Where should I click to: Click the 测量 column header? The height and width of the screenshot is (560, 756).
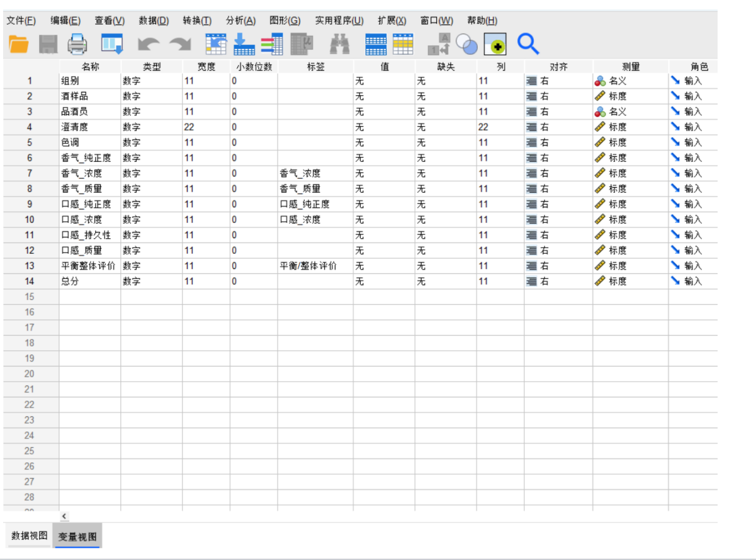631,66
